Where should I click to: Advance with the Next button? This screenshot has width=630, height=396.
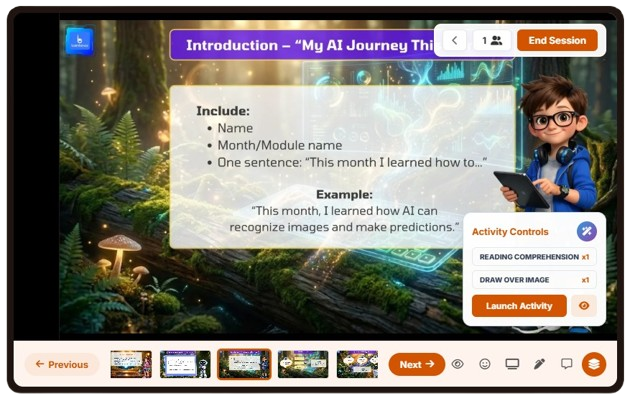coord(417,364)
